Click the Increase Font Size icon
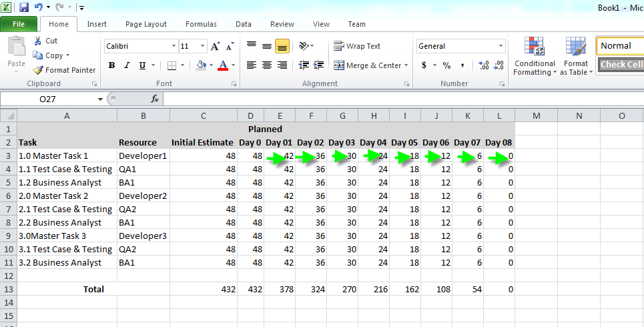 coord(215,46)
